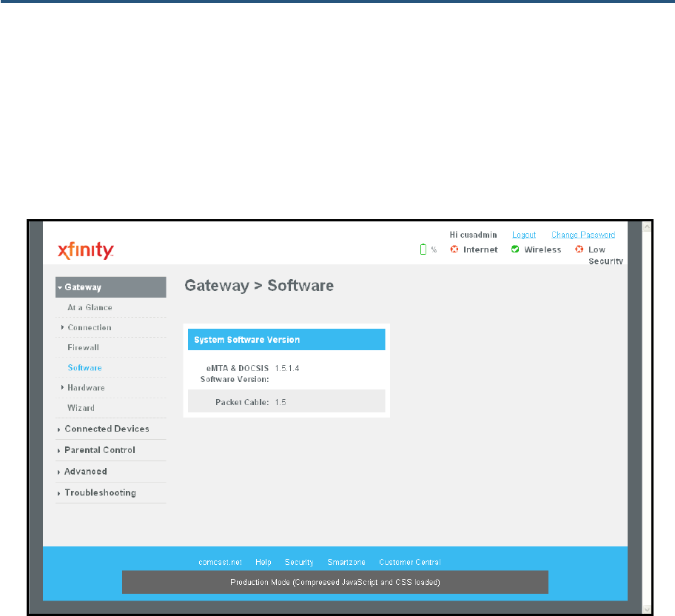Open the Smartzone footer link
675x616 pixels.
[x=346, y=562]
